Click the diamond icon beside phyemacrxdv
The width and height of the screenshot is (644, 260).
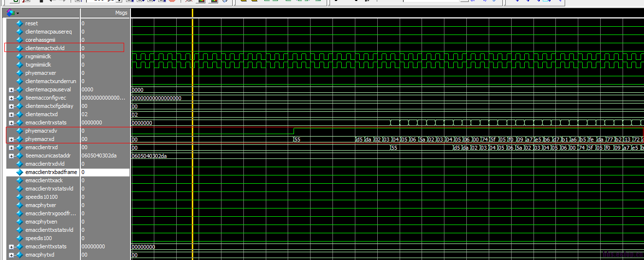point(19,131)
